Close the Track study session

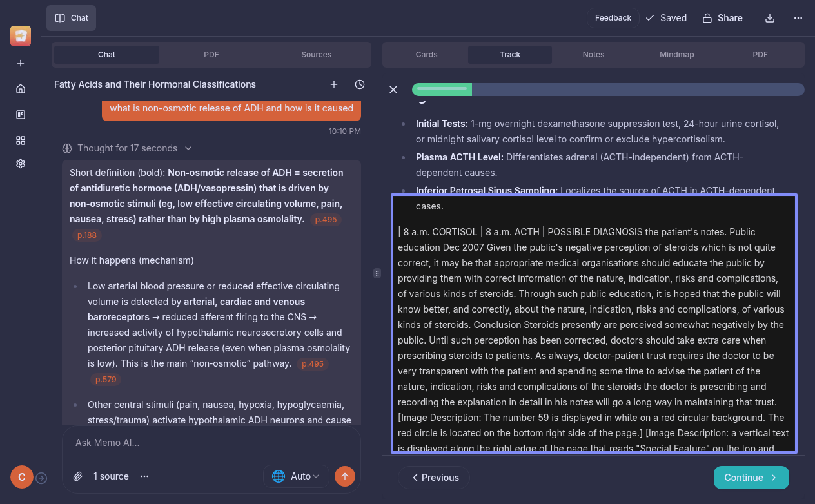(393, 90)
